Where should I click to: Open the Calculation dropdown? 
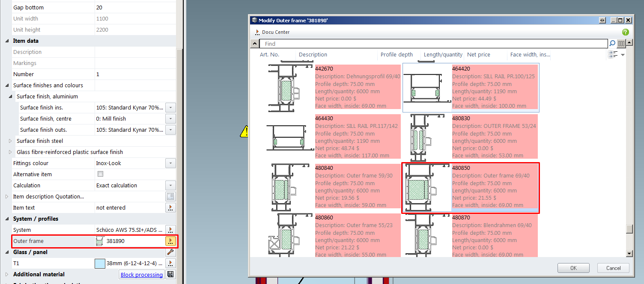(x=170, y=186)
